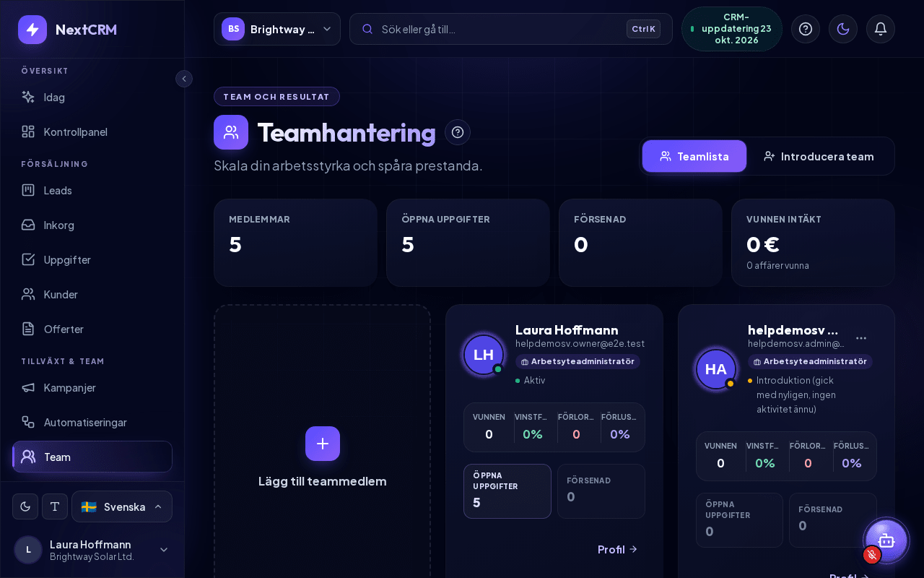Click Laura's Försenad tile
924x578 pixels.
coord(601,491)
